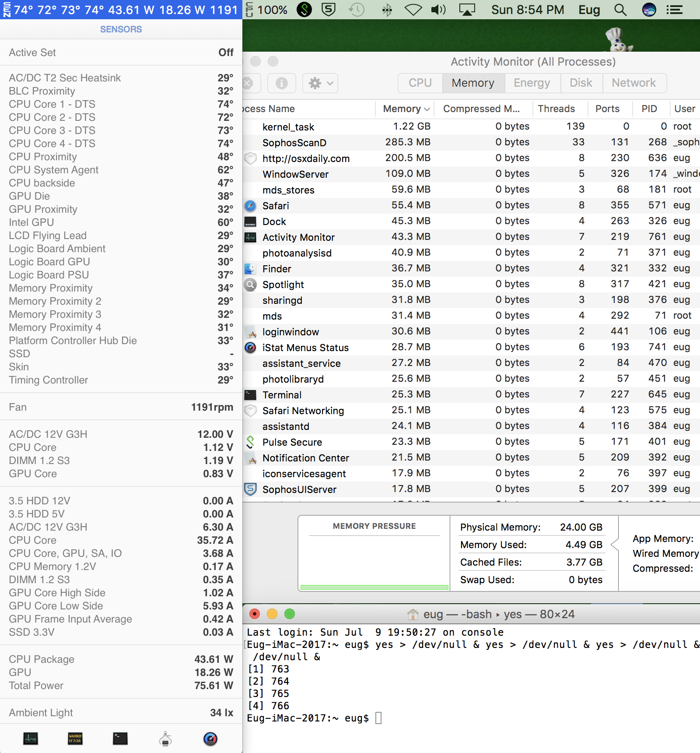Click the iStat sensor readout in the menu bar

(121, 10)
